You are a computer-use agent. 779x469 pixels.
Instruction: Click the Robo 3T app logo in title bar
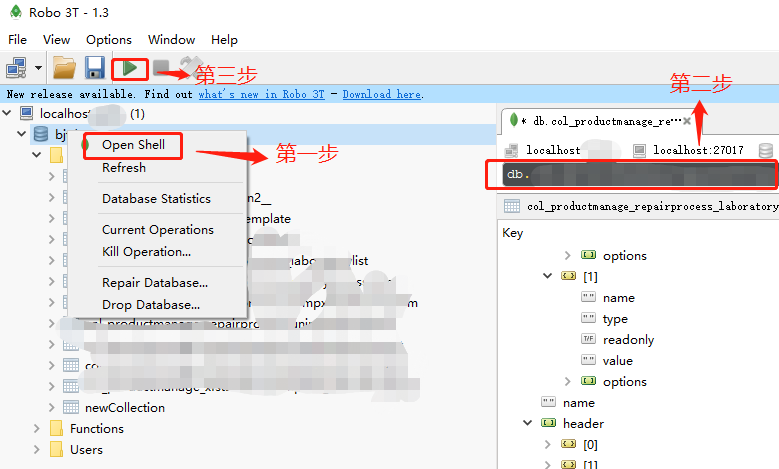tap(15, 12)
